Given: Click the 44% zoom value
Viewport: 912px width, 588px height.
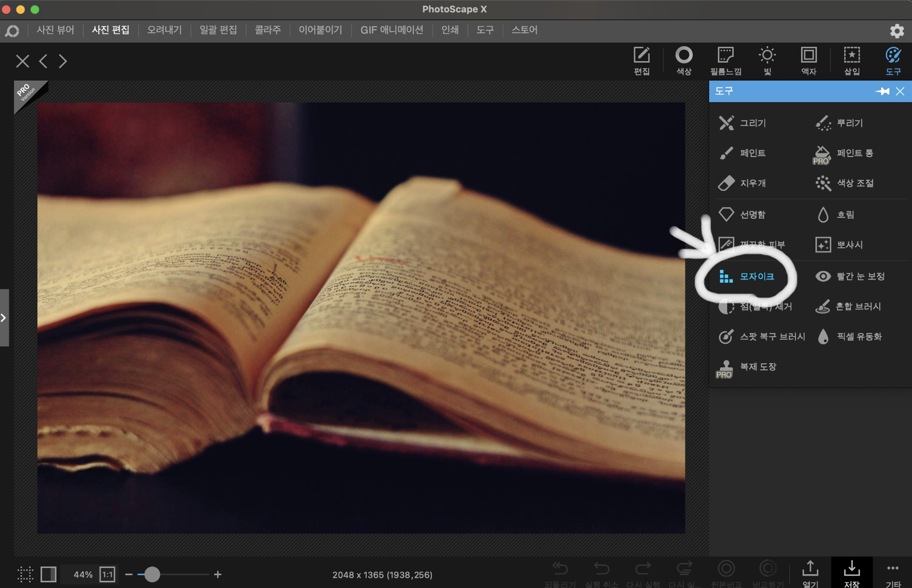Looking at the screenshot, I should 83,575.
